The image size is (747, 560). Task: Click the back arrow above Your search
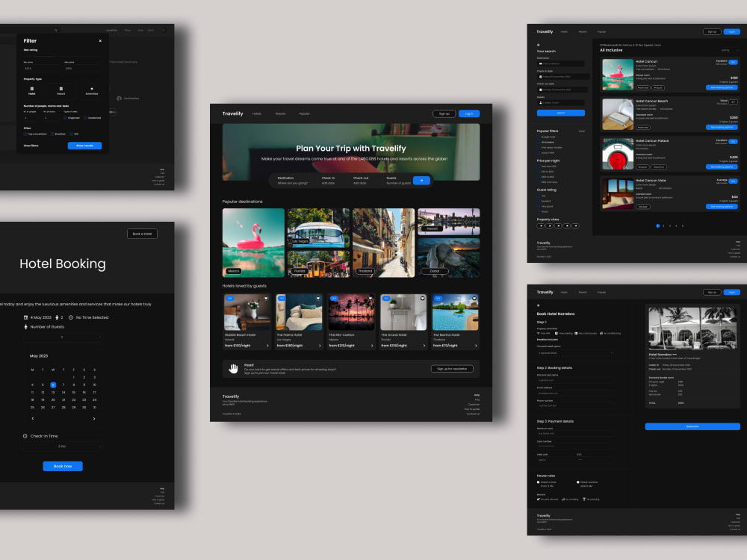[539, 45]
